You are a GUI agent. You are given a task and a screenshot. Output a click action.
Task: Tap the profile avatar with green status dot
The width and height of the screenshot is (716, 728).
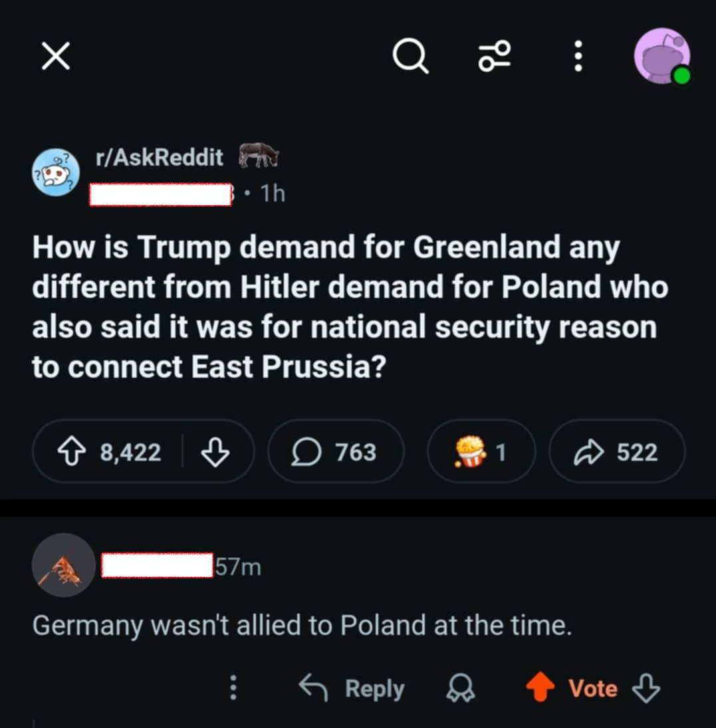(661, 57)
